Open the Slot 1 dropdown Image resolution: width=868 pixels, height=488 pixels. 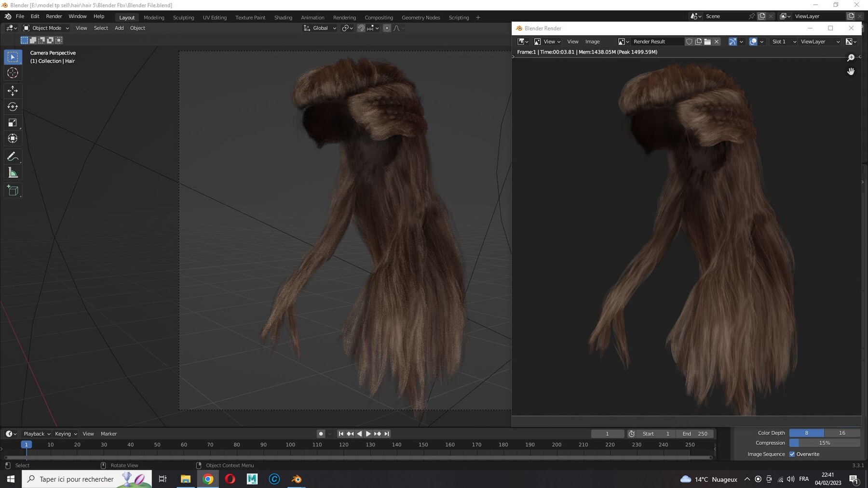tap(783, 41)
